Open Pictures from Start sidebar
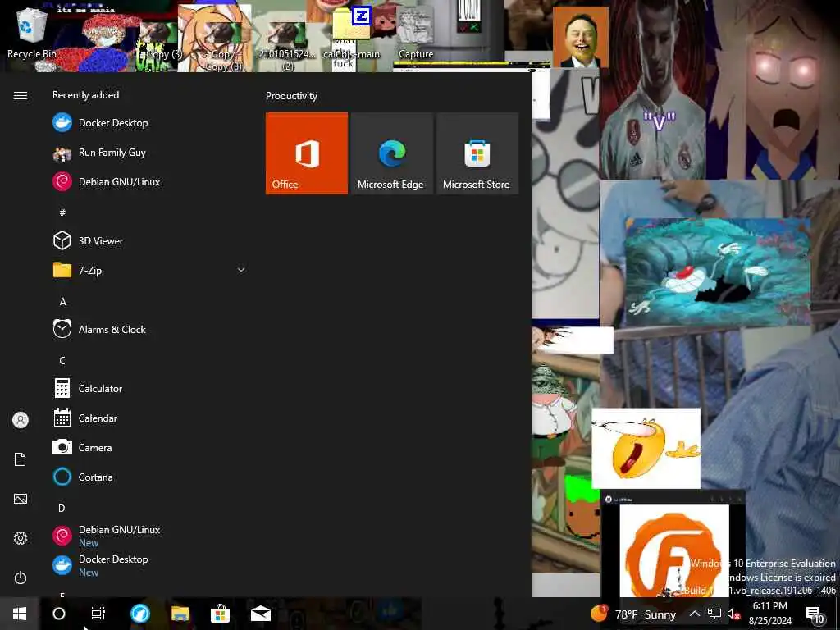 pyautogui.click(x=21, y=499)
